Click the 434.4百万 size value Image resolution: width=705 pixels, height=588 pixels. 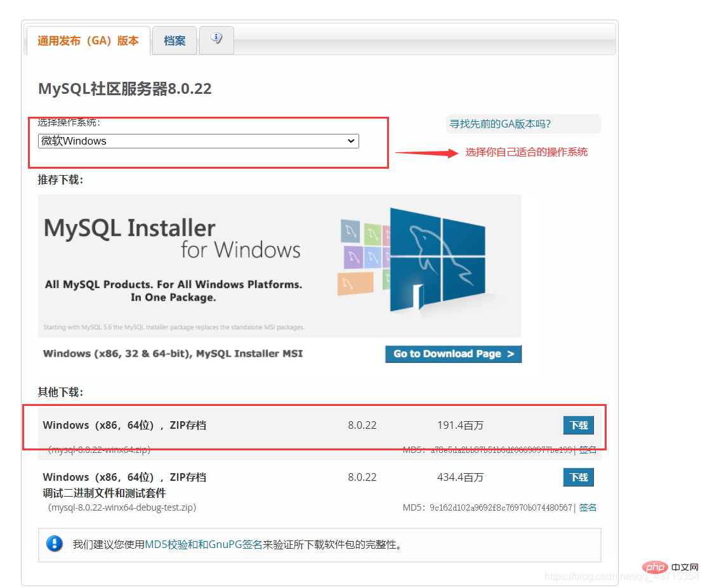460,478
